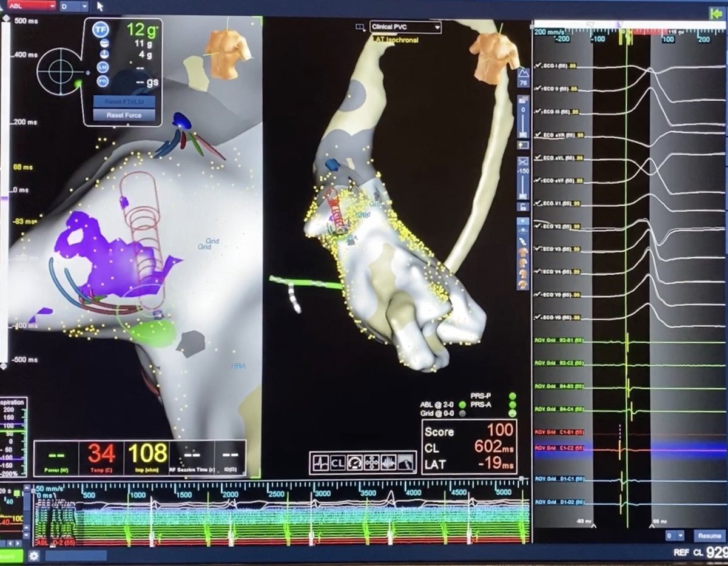728x566 pixels.
Task: Click the LAT -19ms readout
Action: (468, 465)
